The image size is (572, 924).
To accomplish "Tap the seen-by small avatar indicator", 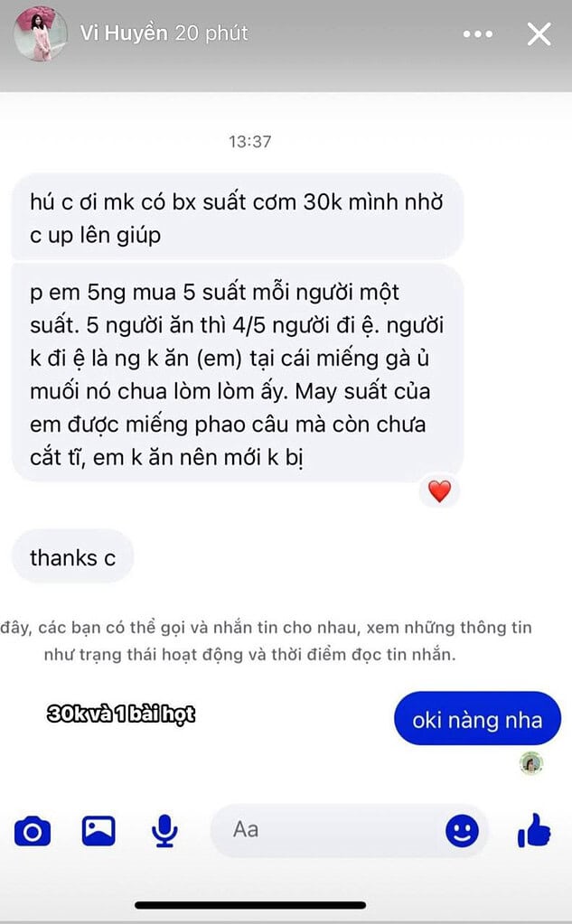I will coord(531,763).
